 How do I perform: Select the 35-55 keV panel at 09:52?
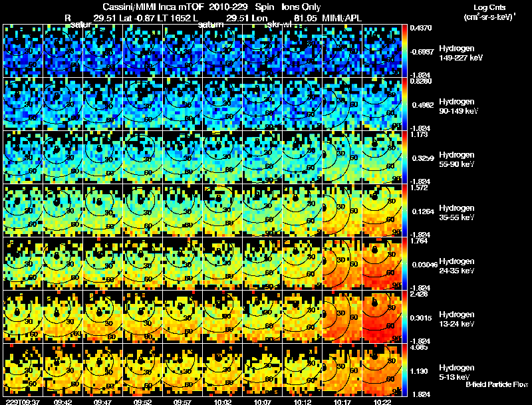point(142,211)
